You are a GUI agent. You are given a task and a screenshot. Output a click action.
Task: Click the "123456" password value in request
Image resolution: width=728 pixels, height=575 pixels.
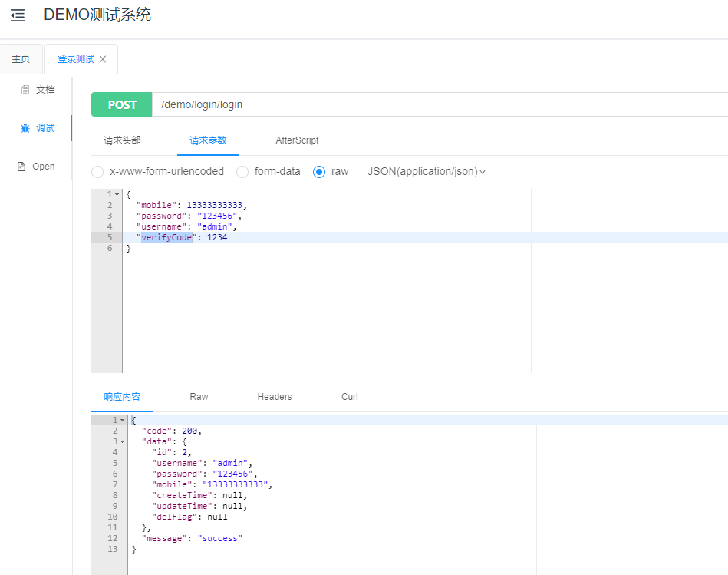(x=217, y=216)
